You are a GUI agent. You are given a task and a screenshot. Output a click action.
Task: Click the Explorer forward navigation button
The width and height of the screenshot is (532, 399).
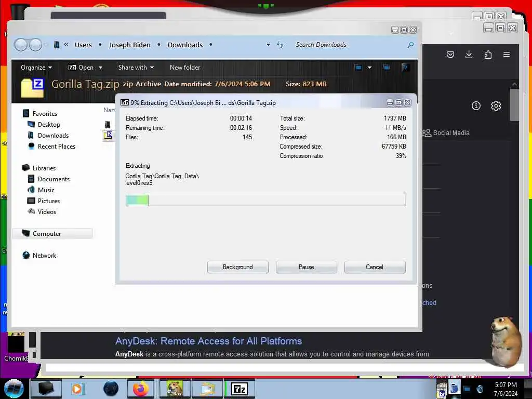click(35, 45)
